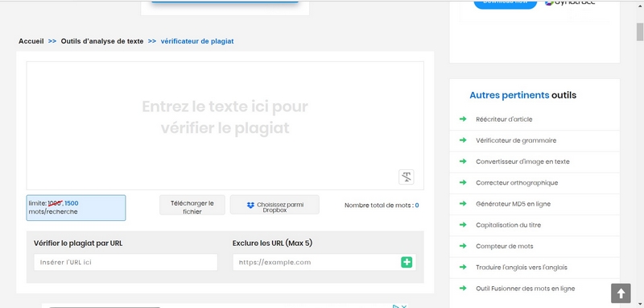Open Correcteur orthographique tool link
This screenshot has width=644, height=308.
point(517,182)
